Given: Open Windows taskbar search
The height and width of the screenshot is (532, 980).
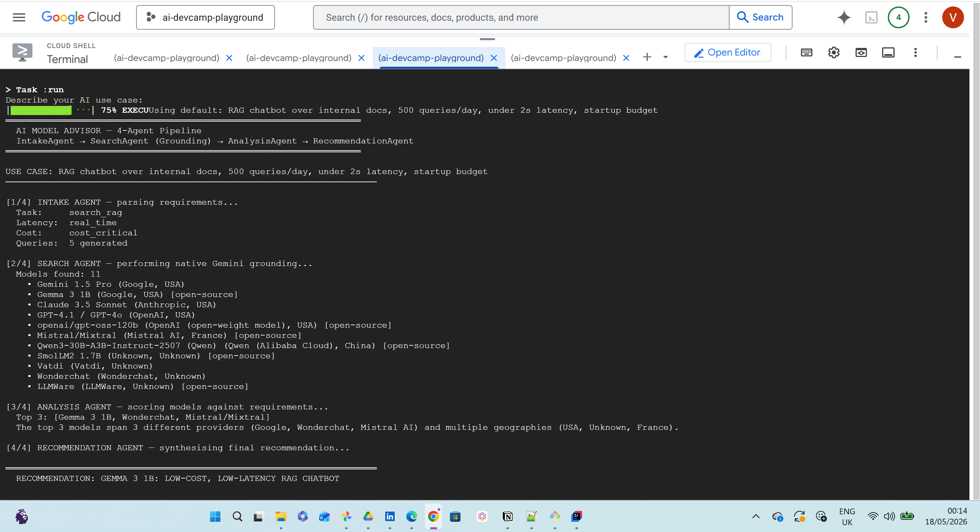Looking at the screenshot, I should click(x=238, y=516).
